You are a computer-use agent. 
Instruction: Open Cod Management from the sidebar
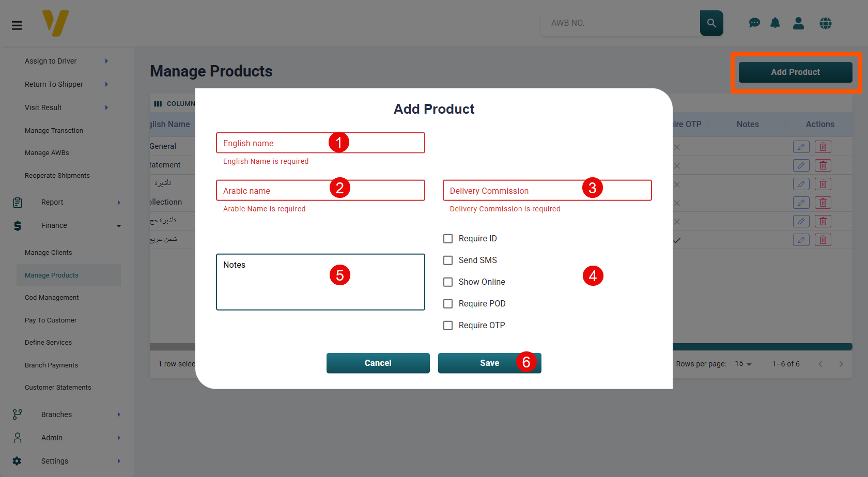tap(52, 297)
